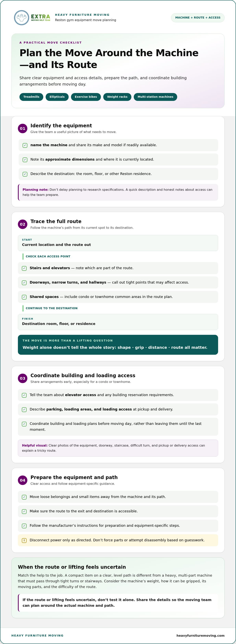The image size is (236, 644).
Task: Toggle the Stairs and elevators checkbox
Action: (x=24, y=268)
